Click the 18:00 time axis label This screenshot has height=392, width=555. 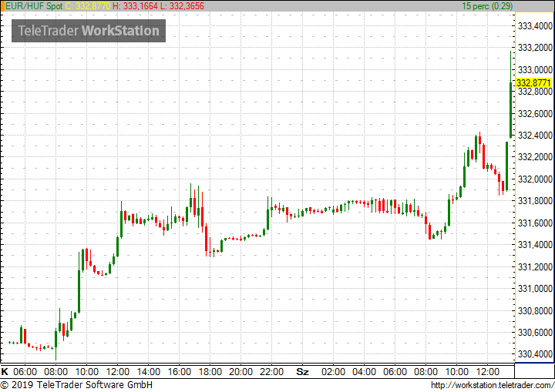coord(210,372)
